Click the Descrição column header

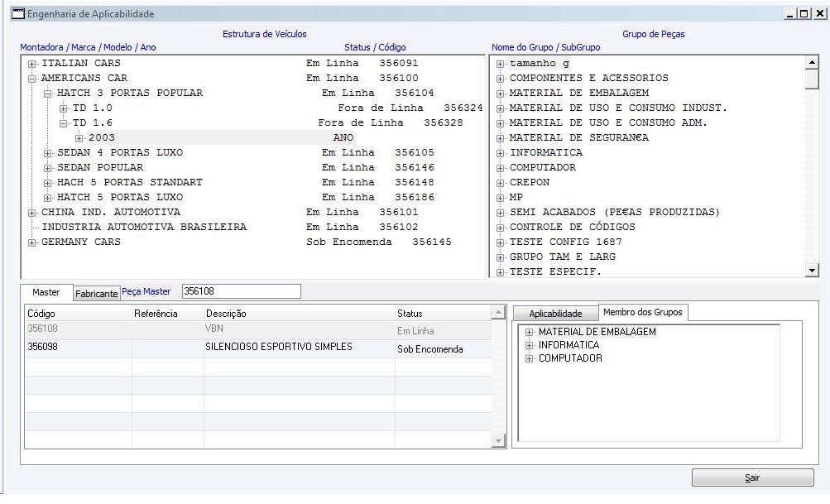coord(300,314)
